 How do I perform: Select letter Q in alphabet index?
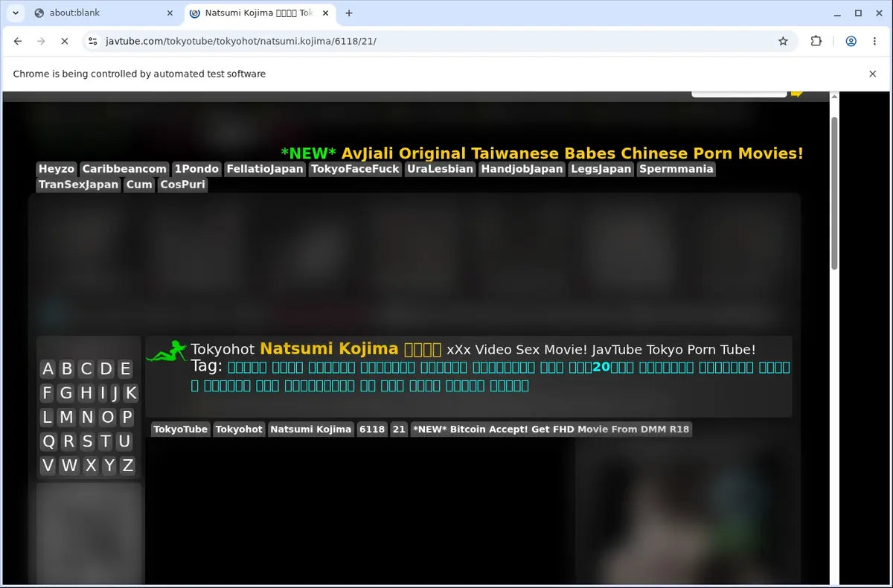48,441
